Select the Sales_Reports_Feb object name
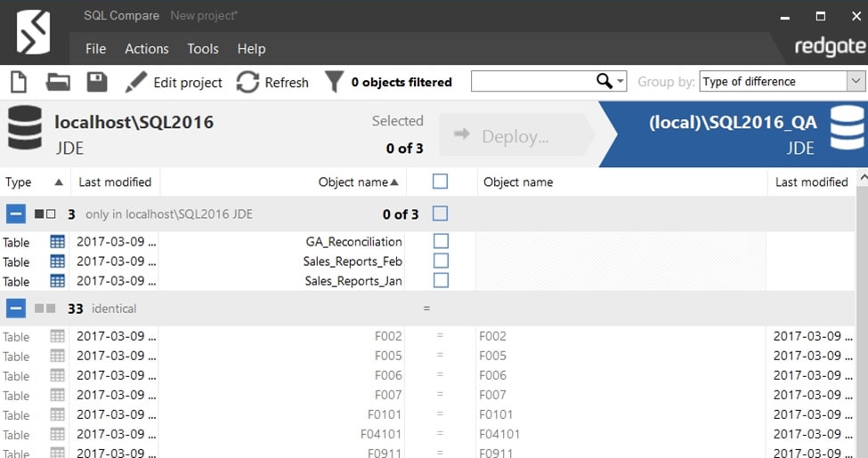The width and height of the screenshot is (868, 458). click(353, 261)
